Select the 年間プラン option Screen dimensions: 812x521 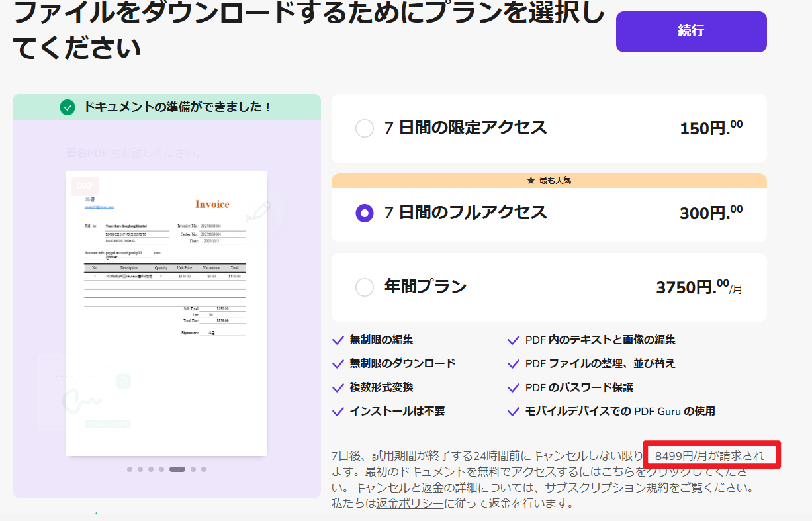click(364, 287)
